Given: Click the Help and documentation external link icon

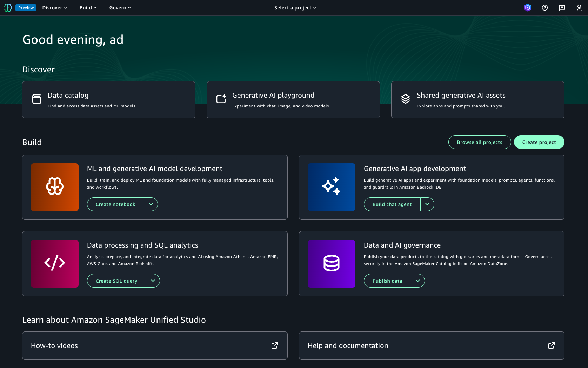Looking at the screenshot, I should click(x=552, y=346).
